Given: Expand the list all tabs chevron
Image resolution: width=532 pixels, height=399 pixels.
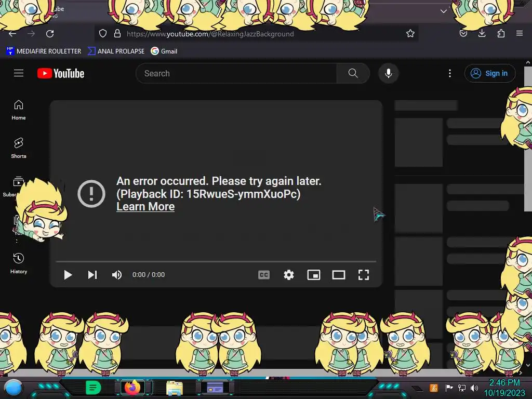Looking at the screenshot, I should pyautogui.click(x=444, y=11).
